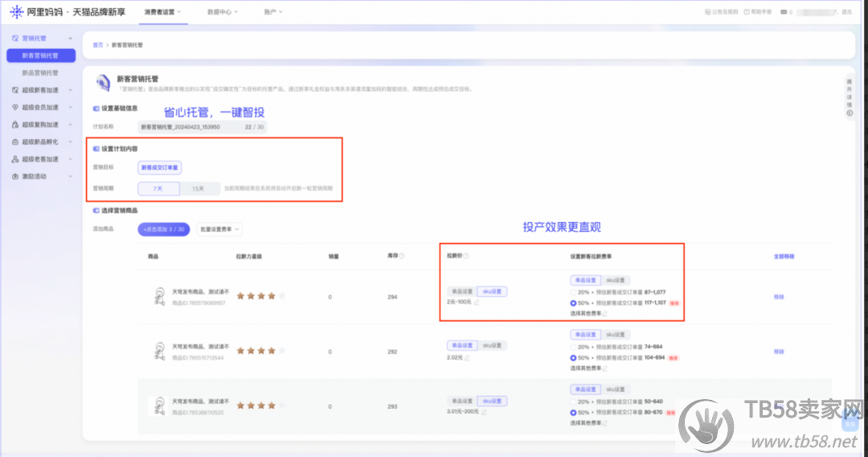Click the product thumbnail for ID 785366110520
Image resolution: width=868 pixels, height=457 pixels.
[159, 406]
